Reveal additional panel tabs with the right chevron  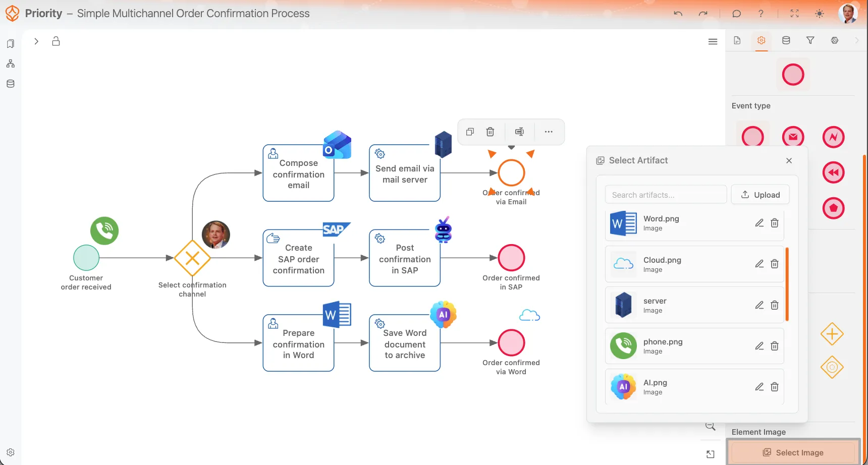(856, 41)
